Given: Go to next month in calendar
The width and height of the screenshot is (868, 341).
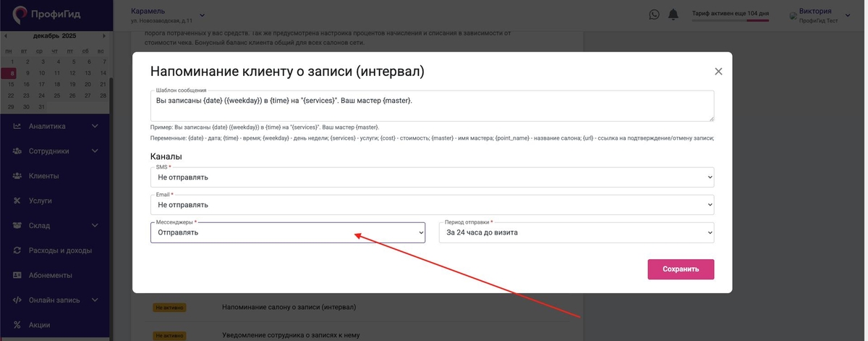Looking at the screenshot, I should coord(104,35).
